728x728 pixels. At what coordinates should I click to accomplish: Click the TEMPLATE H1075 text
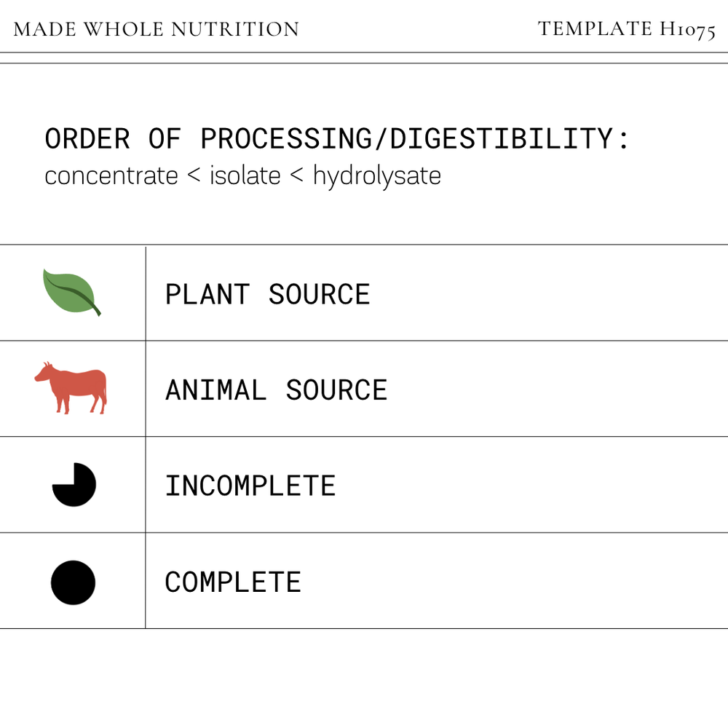[626, 29]
